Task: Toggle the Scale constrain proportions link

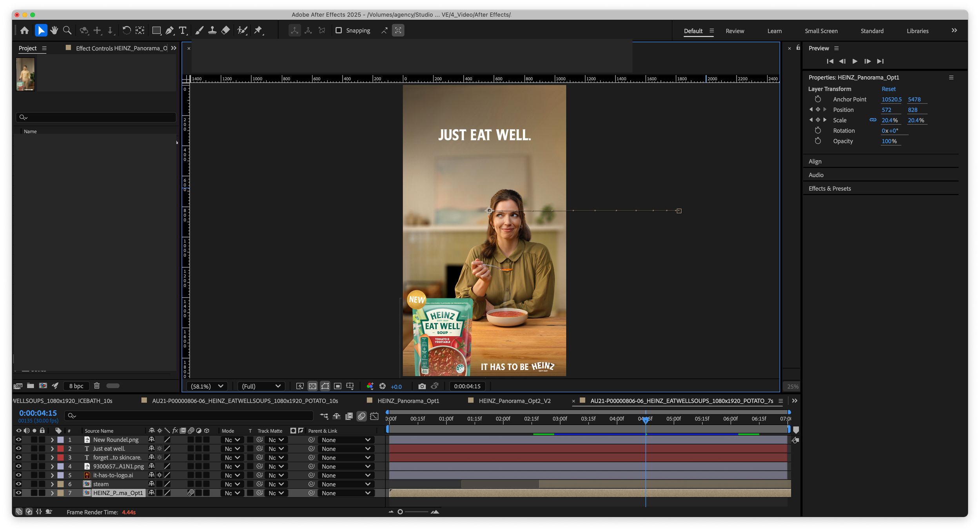Action: (873, 120)
